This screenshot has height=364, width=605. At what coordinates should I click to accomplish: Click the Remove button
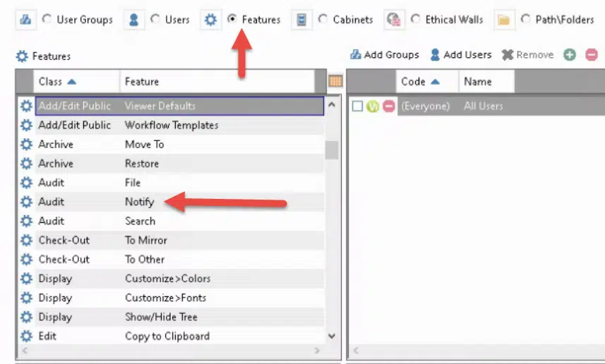pyautogui.click(x=527, y=55)
